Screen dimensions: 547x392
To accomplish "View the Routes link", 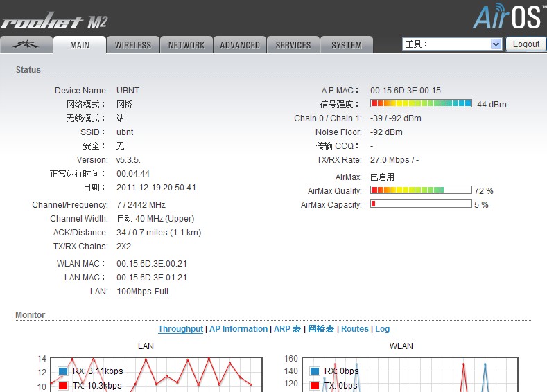I will (355, 329).
